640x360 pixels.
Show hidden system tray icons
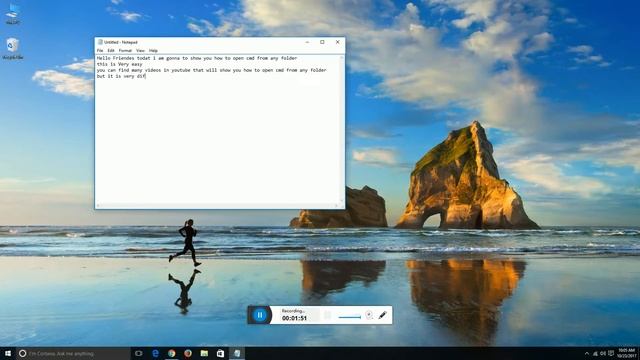coord(587,353)
